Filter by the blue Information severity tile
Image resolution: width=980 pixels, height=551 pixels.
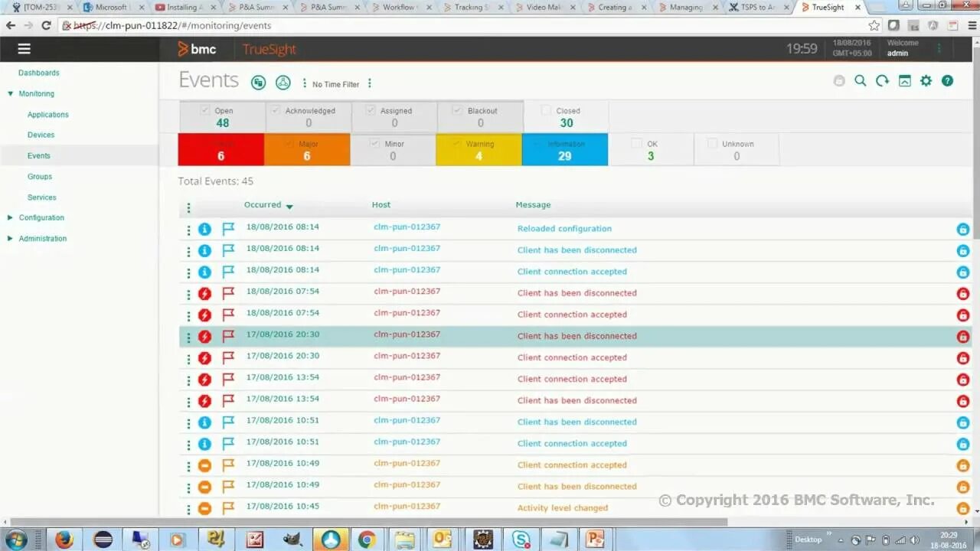coord(565,149)
